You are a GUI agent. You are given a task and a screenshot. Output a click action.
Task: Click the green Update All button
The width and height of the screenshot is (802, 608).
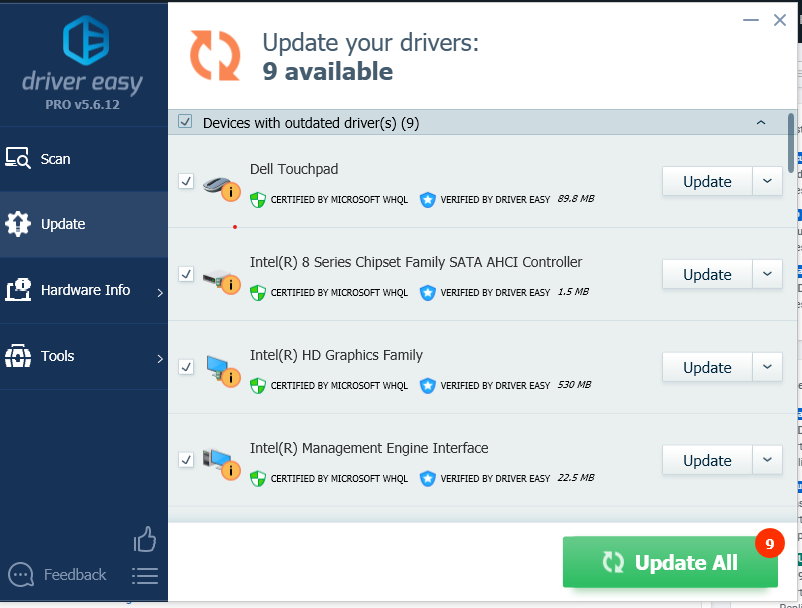pyautogui.click(x=670, y=563)
